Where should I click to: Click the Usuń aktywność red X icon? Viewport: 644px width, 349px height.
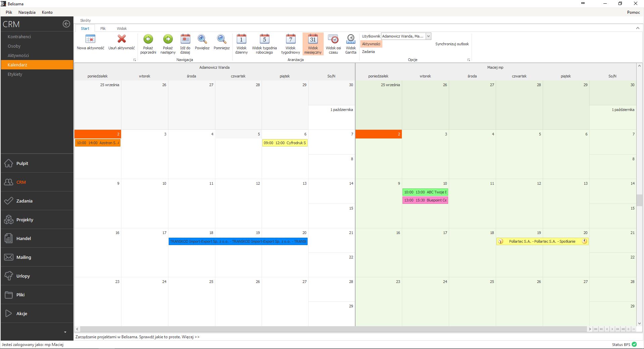(121, 40)
